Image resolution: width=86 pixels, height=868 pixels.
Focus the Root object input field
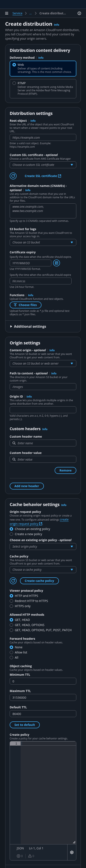pyautogui.click(x=43, y=137)
